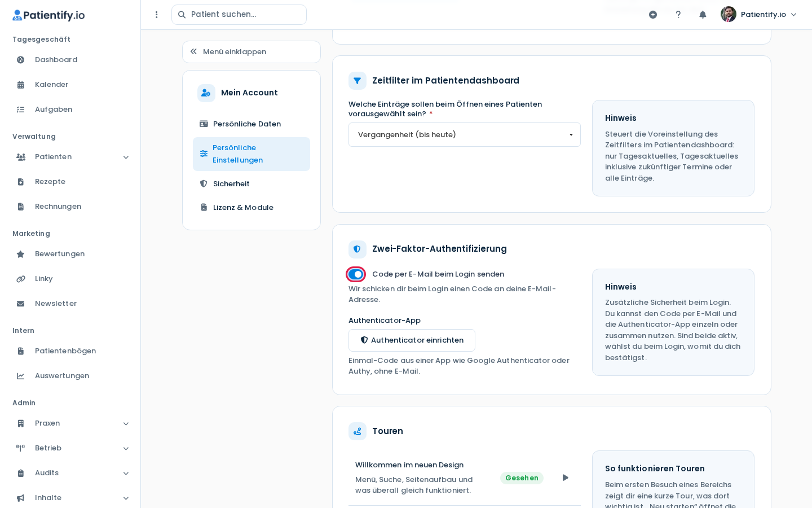
Task: Open Aufgaben label in sidebar
Action: (54, 110)
